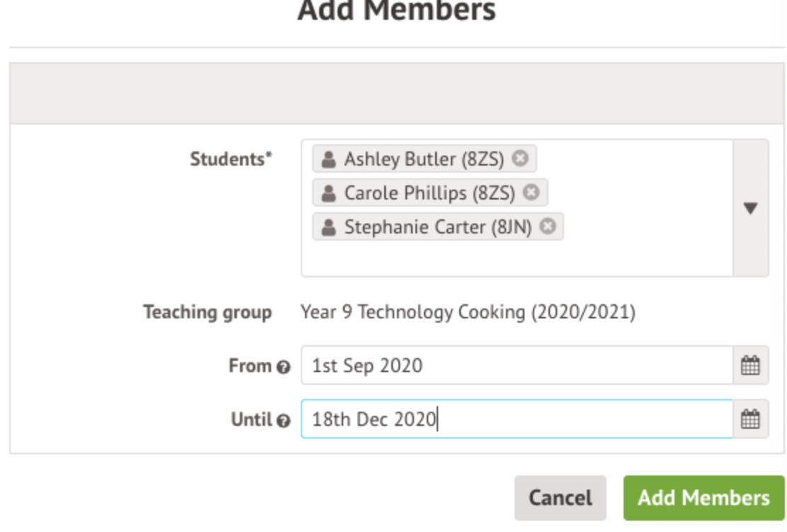Click empty space in Students box
The image size is (787, 532).
tap(517, 258)
